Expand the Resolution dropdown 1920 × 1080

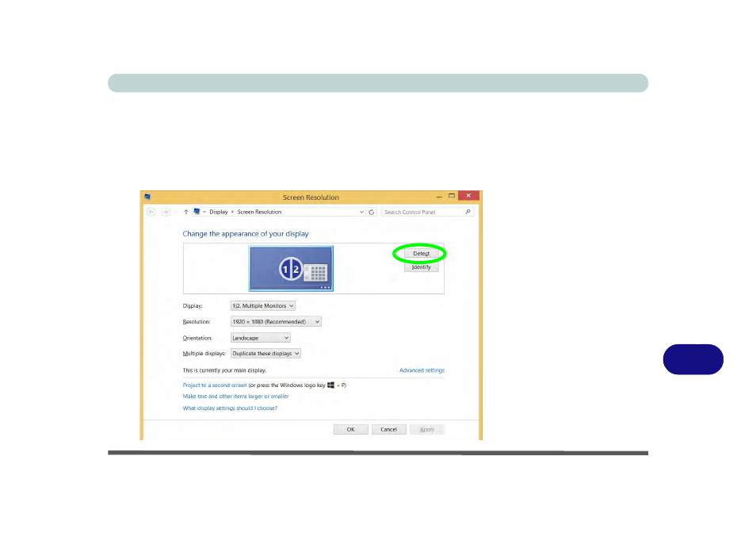[276, 322]
